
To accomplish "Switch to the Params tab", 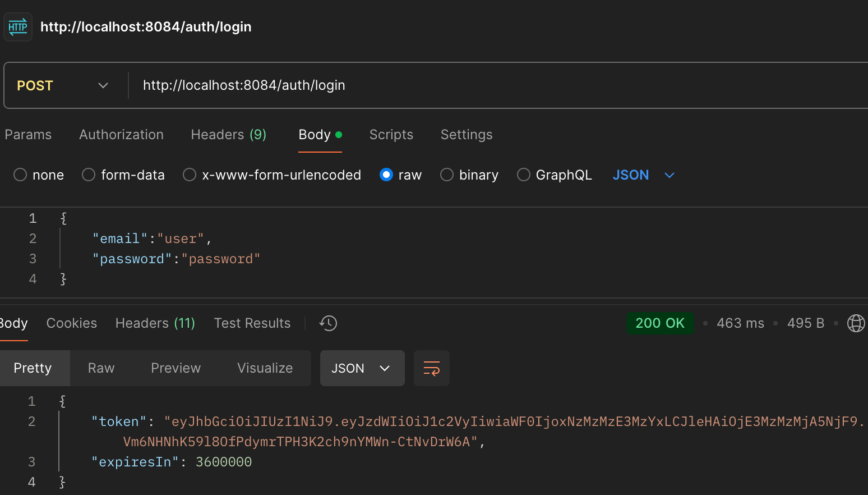I will pyautogui.click(x=28, y=135).
